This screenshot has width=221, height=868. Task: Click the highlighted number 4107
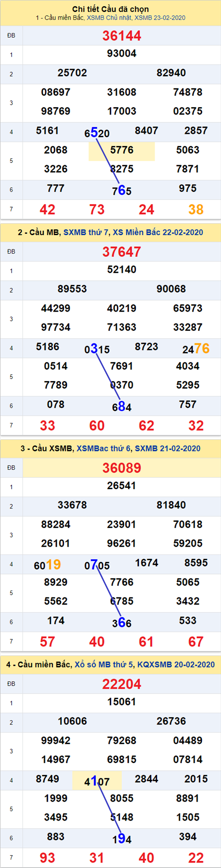point(97,781)
